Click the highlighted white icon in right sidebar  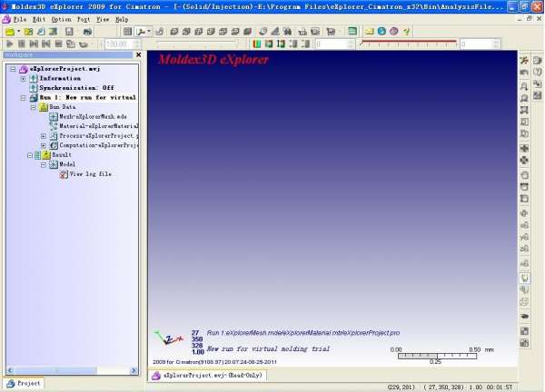pos(524,278)
